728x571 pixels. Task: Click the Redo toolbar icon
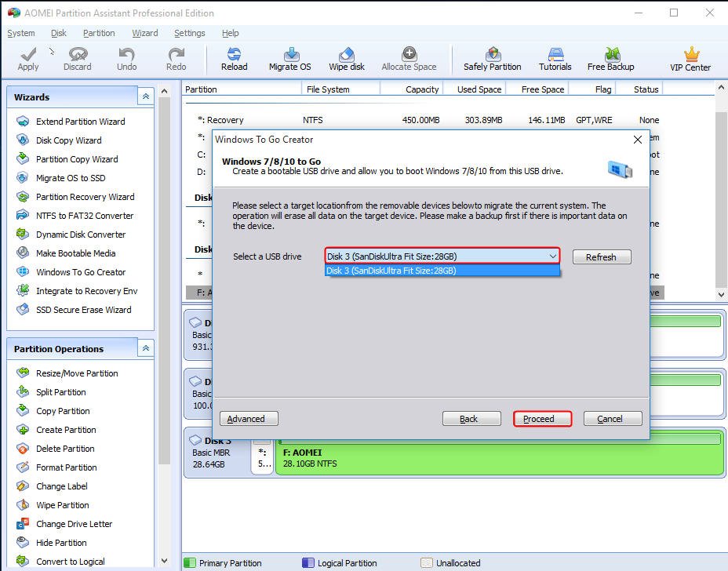[176, 59]
